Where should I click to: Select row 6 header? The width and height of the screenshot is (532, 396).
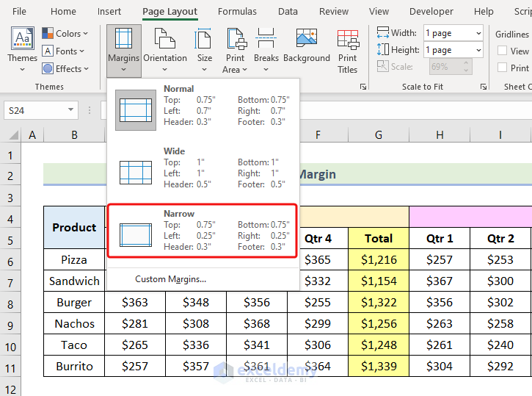pyautogui.click(x=10, y=262)
